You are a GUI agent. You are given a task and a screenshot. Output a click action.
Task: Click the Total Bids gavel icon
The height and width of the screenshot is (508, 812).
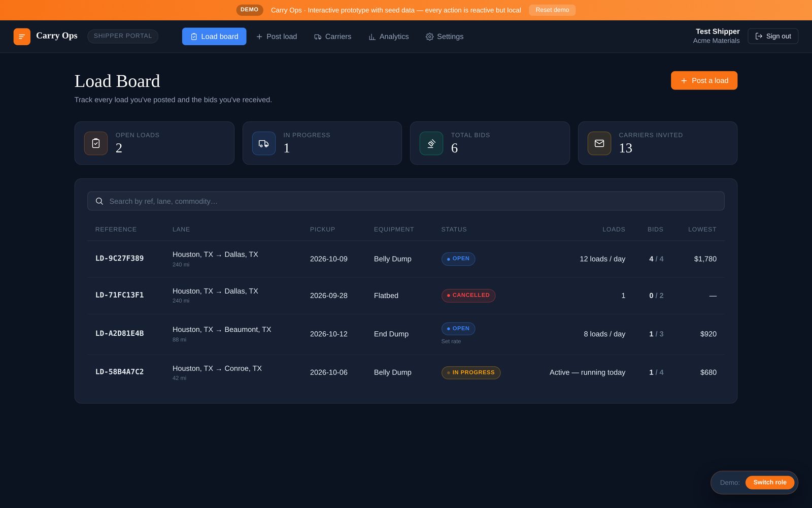point(431,143)
